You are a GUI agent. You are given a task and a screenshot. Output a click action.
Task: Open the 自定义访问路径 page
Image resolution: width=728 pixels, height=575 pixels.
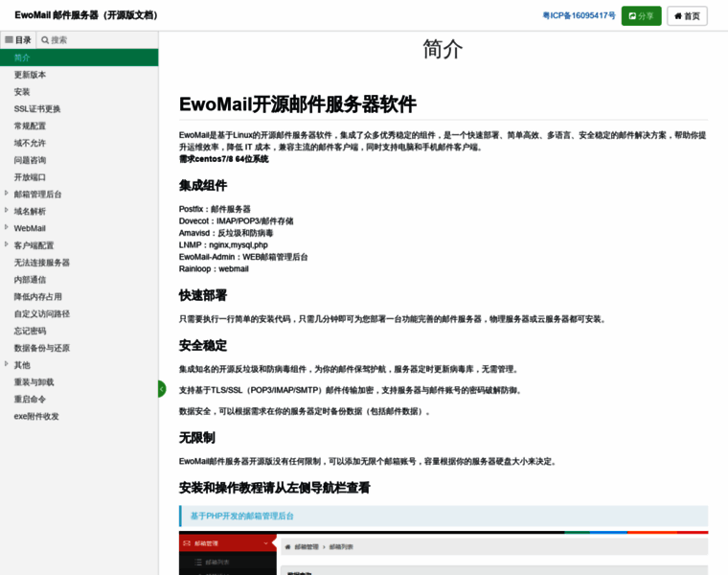point(42,314)
